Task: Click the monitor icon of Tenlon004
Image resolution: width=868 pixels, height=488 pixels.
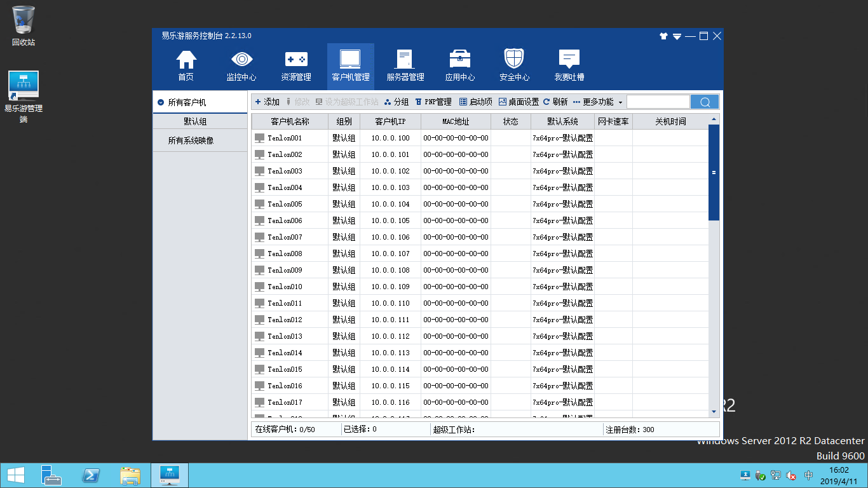Action: tap(259, 187)
